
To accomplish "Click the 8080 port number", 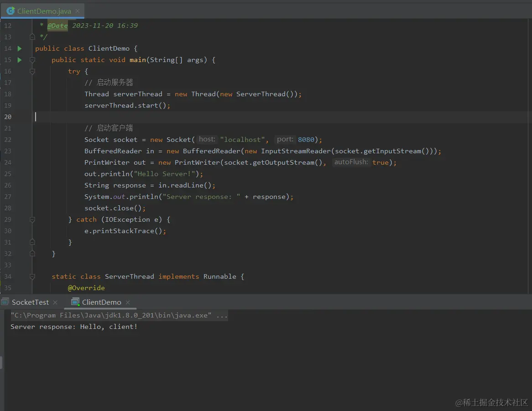I will point(306,140).
